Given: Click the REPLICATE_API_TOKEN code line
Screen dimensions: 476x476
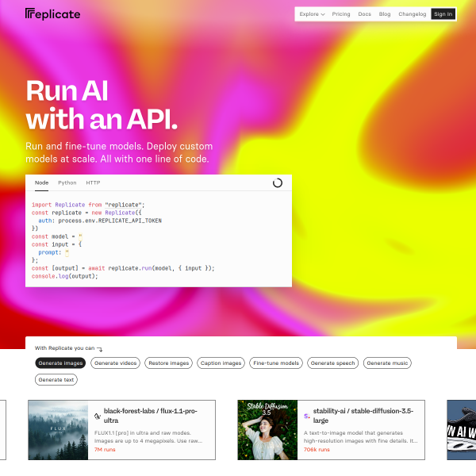Looking at the screenshot, I should (x=100, y=221).
